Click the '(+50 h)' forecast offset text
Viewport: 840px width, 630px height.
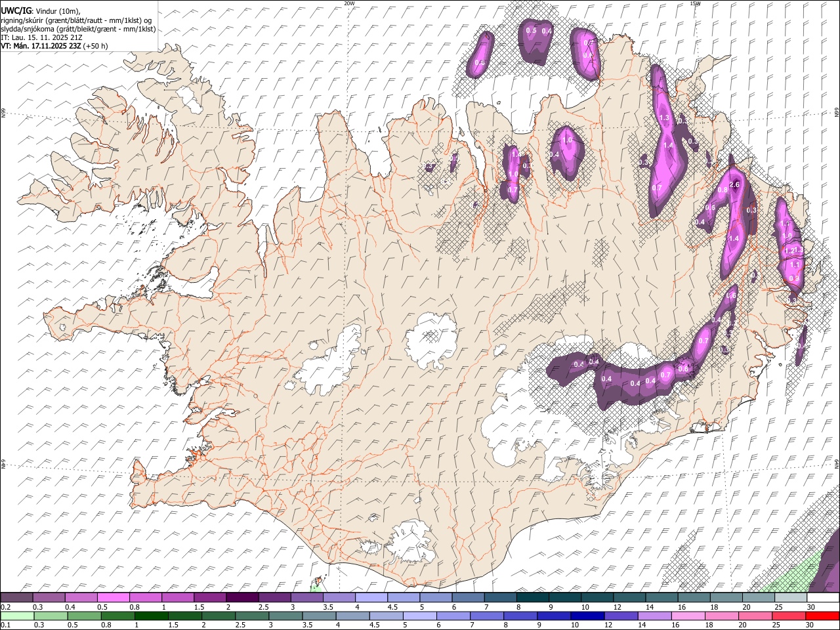tap(96, 46)
